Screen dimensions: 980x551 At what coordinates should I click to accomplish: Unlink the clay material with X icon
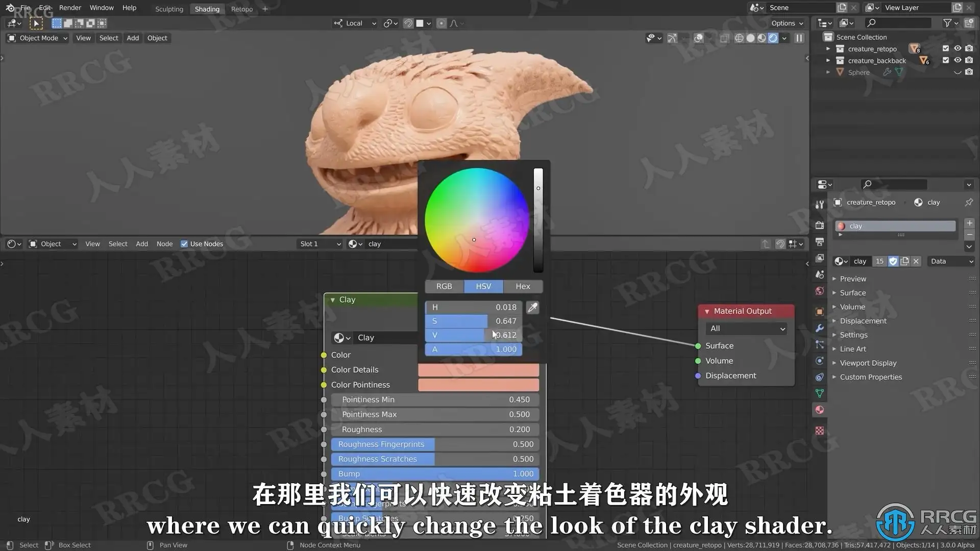click(916, 261)
